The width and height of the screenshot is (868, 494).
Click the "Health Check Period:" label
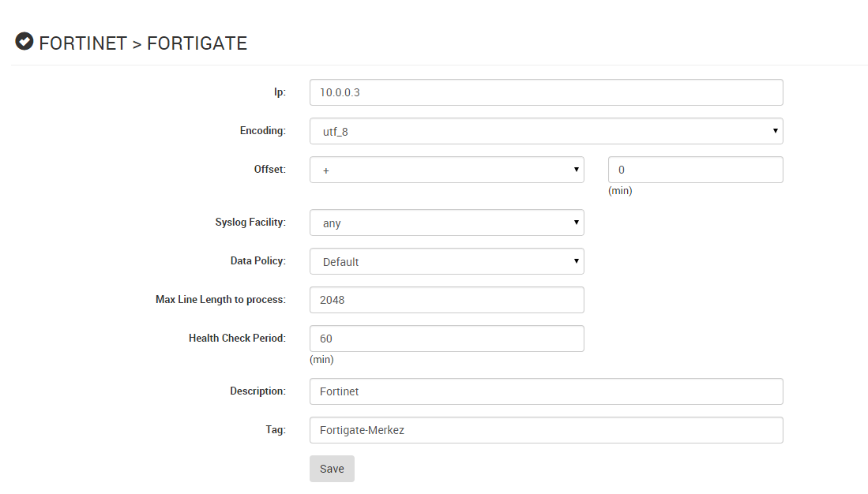point(237,338)
